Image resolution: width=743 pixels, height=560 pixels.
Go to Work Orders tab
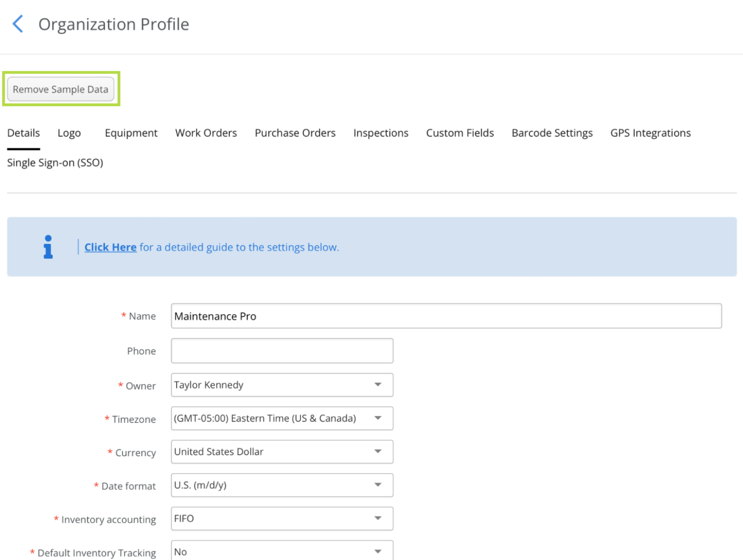[x=206, y=133]
